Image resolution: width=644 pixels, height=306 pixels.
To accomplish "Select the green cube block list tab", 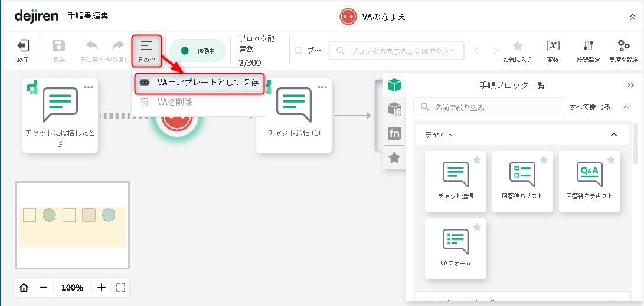I will tap(394, 85).
